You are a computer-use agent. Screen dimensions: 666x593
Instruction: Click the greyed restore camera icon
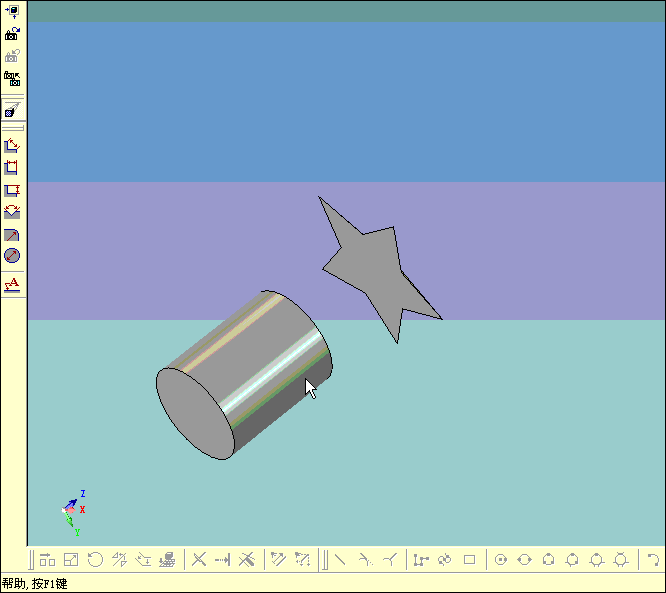(x=12, y=56)
